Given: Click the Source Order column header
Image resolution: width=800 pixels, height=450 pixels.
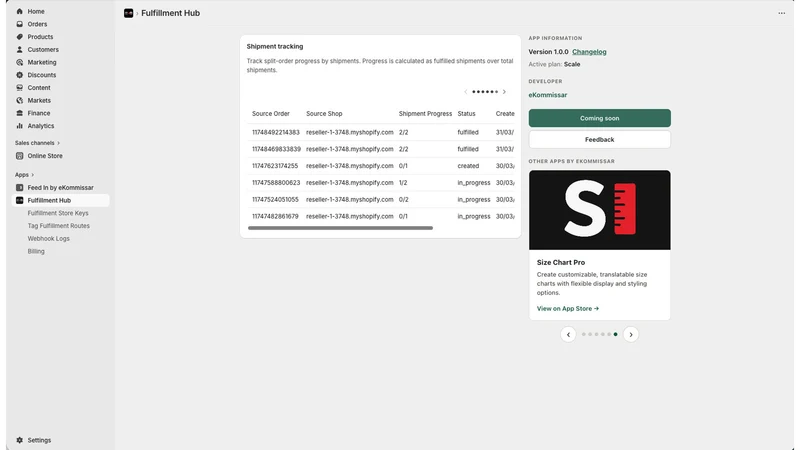Looking at the screenshot, I should coord(270,114).
